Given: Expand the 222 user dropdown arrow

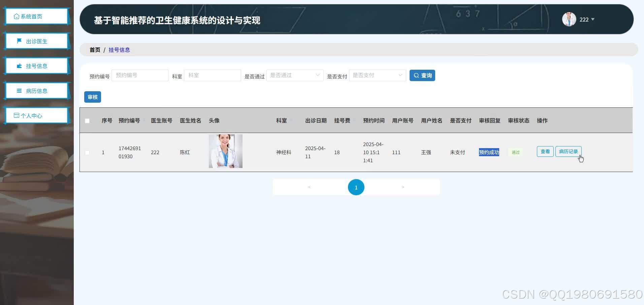Looking at the screenshot, I should pyautogui.click(x=593, y=20).
